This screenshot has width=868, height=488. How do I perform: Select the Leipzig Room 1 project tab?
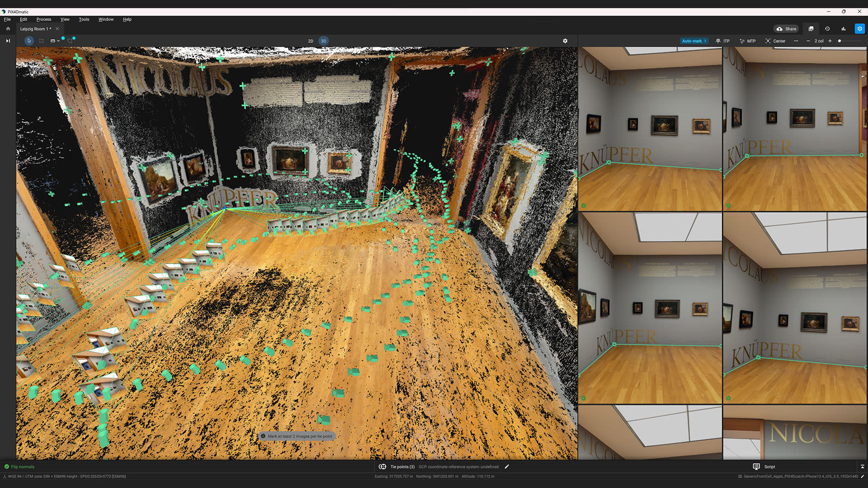pyautogui.click(x=37, y=29)
